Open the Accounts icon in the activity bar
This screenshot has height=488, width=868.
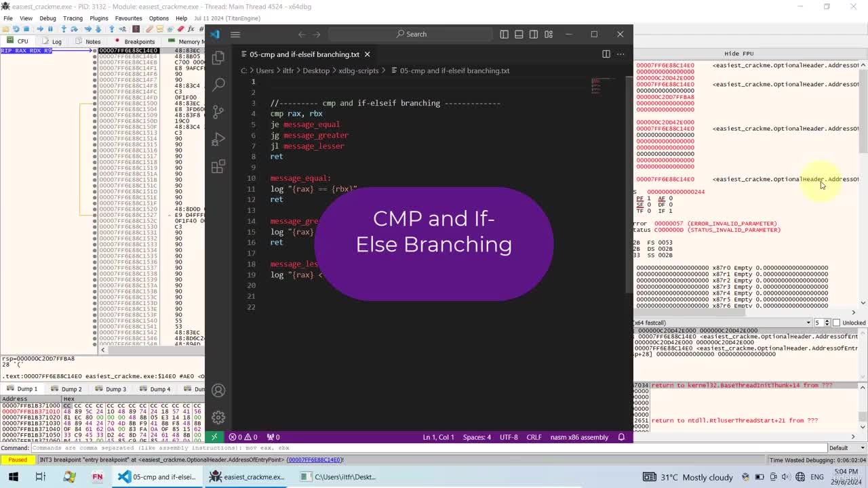pyautogui.click(x=218, y=390)
